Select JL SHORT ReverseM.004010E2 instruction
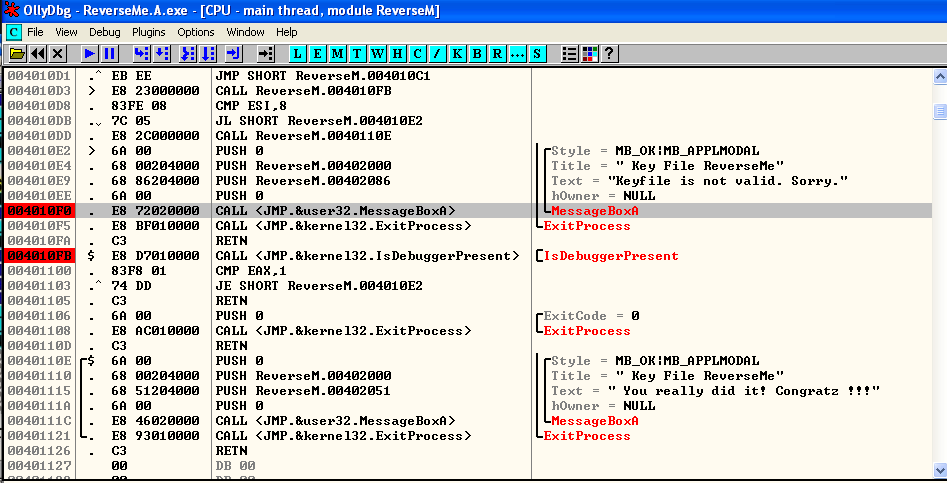Screen dimensions: 947x483 click(319, 121)
